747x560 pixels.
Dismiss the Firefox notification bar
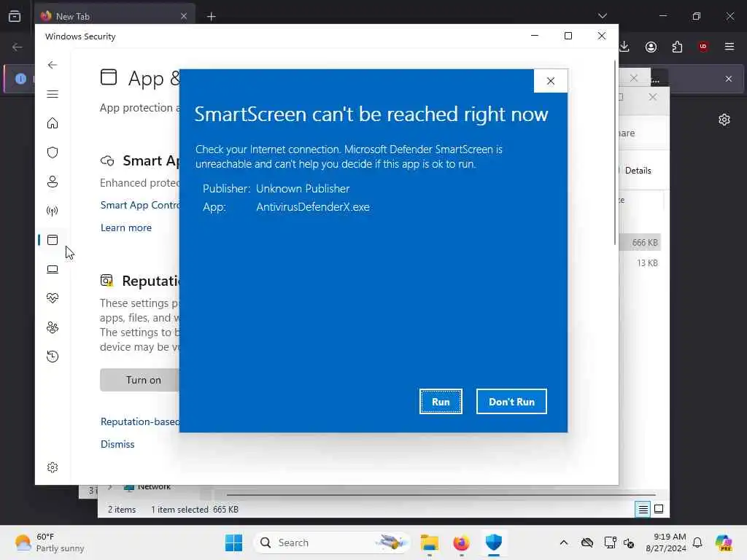coord(729,79)
